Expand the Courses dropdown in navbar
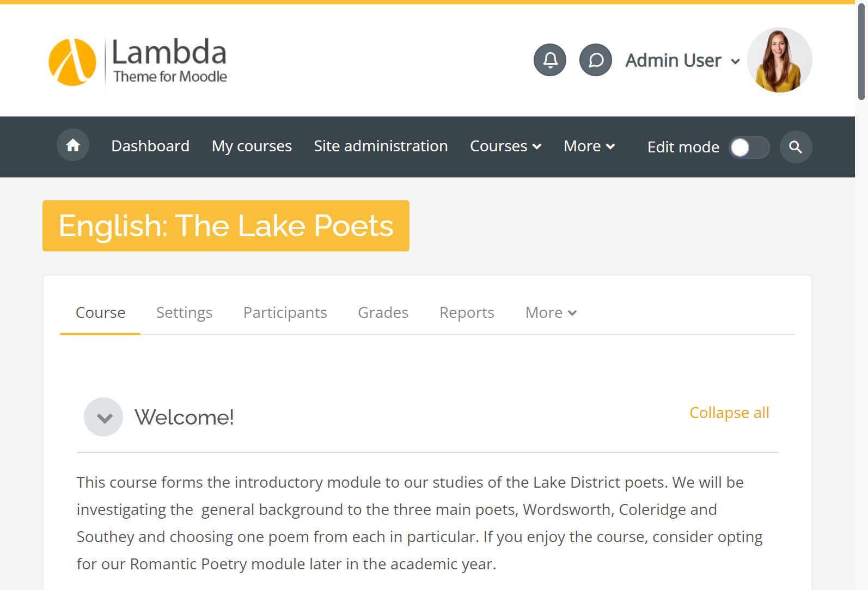 click(505, 146)
